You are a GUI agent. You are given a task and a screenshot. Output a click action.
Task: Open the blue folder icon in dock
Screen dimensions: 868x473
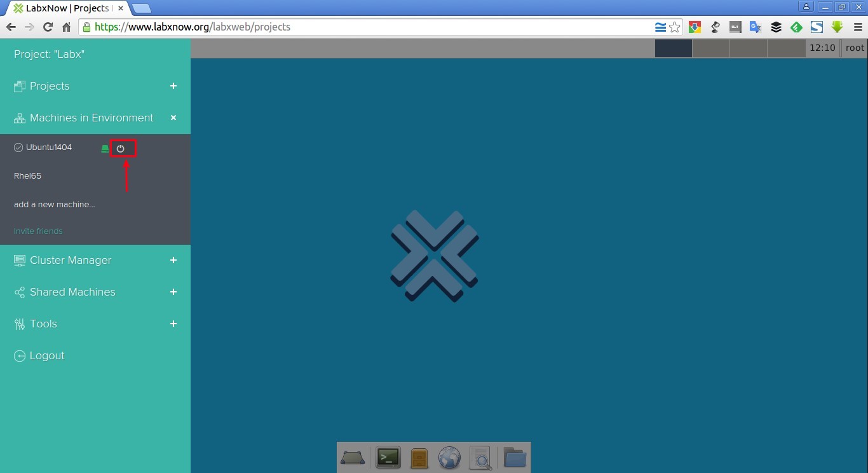pyautogui.click(x=515, y=457)
